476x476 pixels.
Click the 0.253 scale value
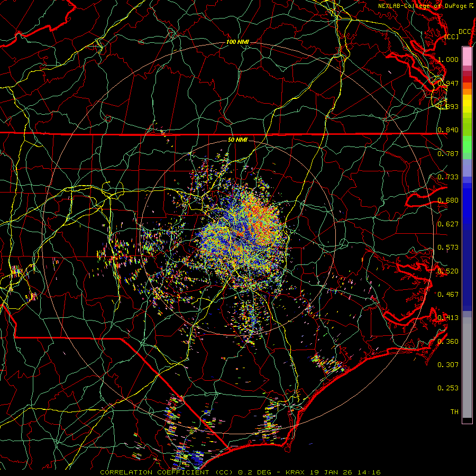click(448, 388)
